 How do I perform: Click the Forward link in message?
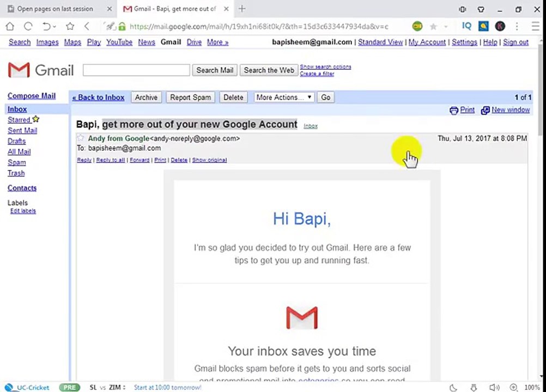tap(139, 160)
